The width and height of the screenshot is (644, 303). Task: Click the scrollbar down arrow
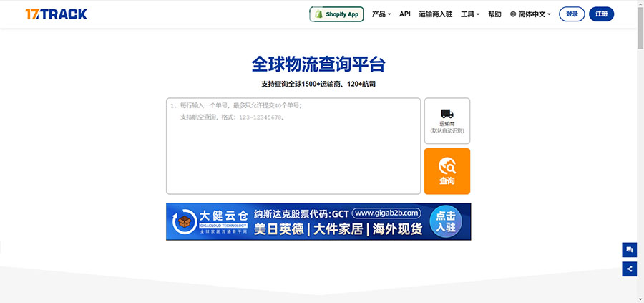640,298
